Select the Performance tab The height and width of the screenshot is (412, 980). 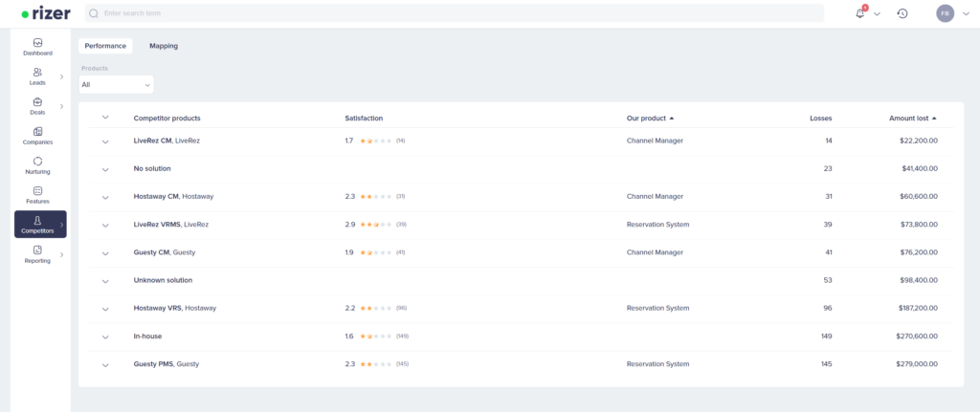pyautogui.click(x=105, y=46)
